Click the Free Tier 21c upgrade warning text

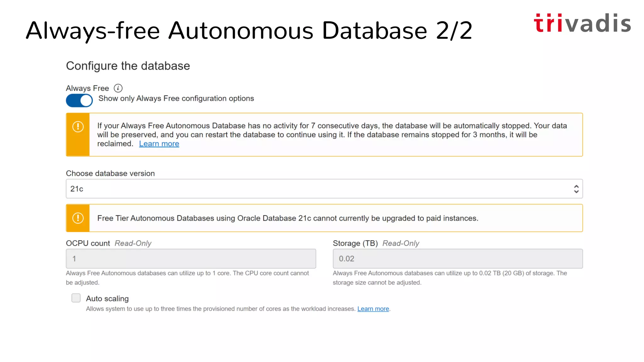point(288,218)
